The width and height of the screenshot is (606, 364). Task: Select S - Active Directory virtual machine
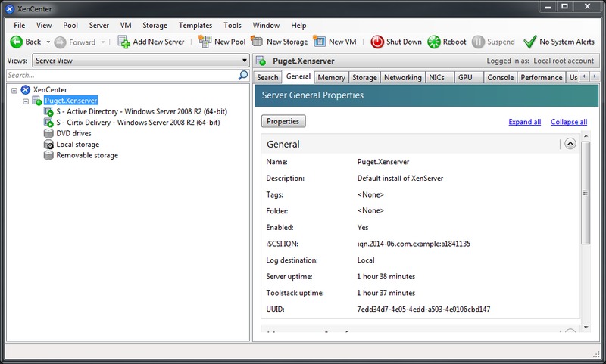[142, 111]
